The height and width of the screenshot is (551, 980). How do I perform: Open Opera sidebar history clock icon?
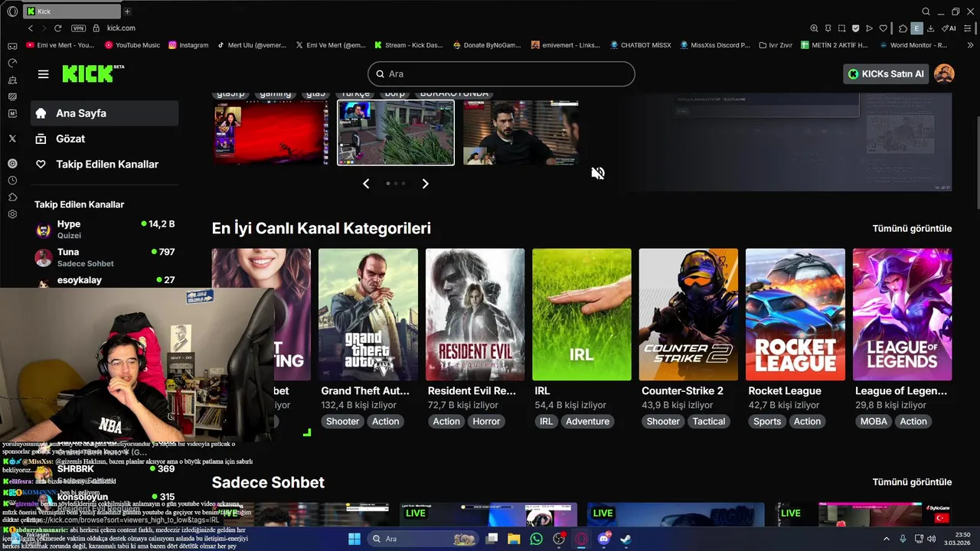coord(12,181)
